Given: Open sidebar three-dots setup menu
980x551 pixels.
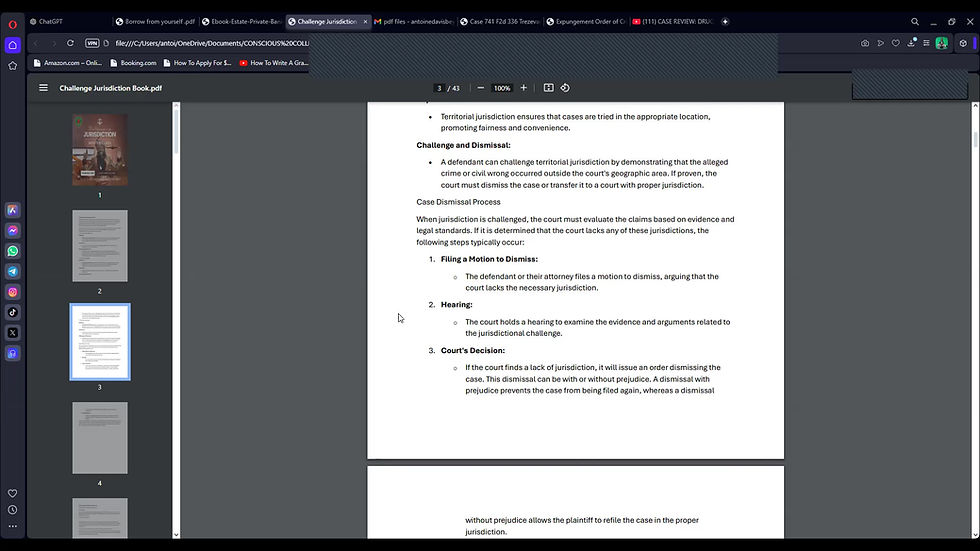Looking at the screenshot, I should [x=12, y=526].
